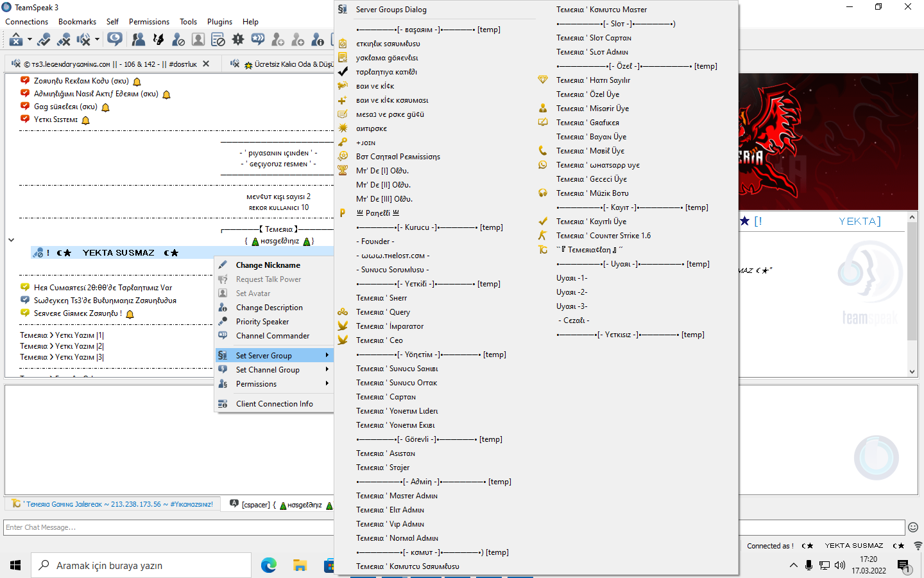This screenshot has width=924, height=578.
Task: Toggle Temeria ' Ceo server group
Action: (x=436, y=340)
